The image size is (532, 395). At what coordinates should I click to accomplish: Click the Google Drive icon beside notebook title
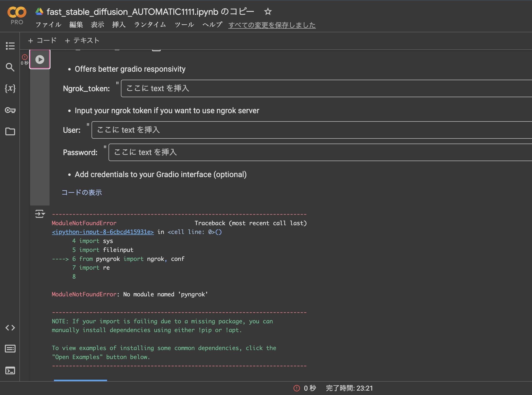pyautogui.click(x=39, y=11)
